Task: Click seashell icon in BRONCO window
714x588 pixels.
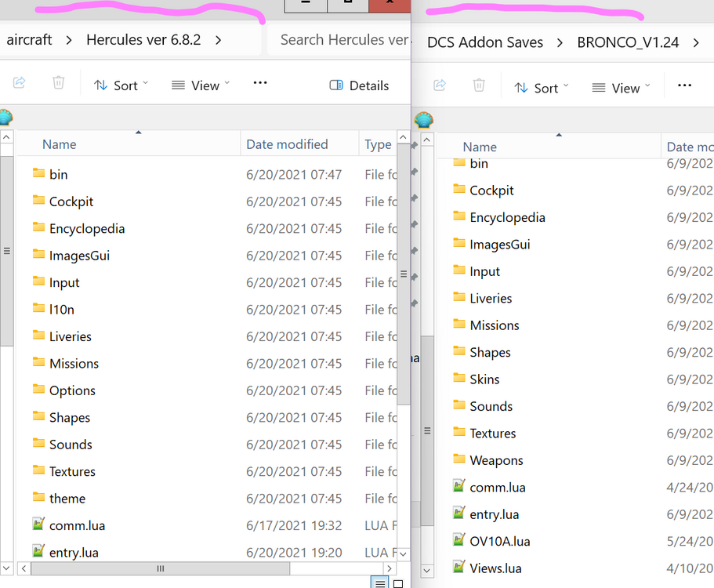Action: pyautogui.click(x=424, y=120)
